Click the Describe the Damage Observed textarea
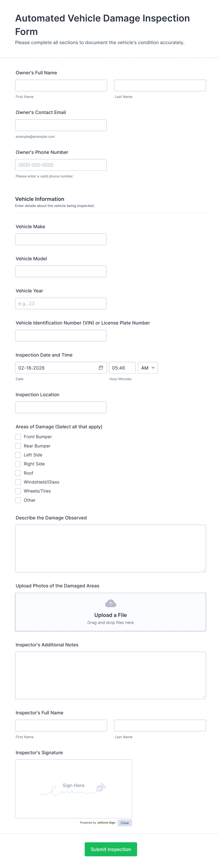This screenshot has height=868, width=219. pyautogui.click(x=110, y=548)
